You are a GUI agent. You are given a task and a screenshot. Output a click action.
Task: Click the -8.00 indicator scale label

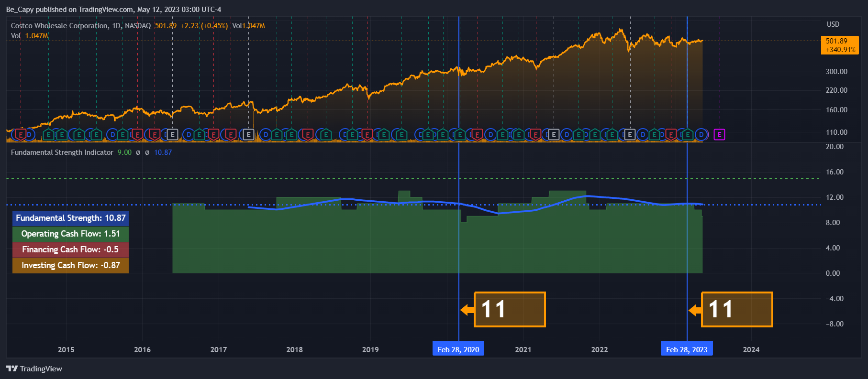point(835,324)
